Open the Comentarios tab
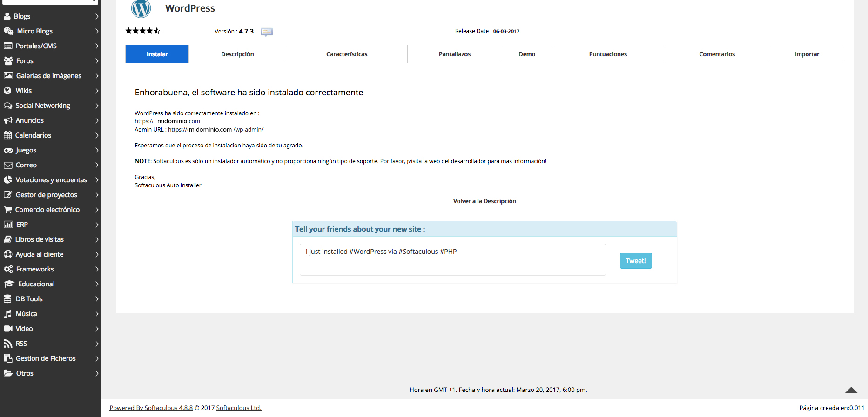This screenshot has height=417, width=868. 717,54
